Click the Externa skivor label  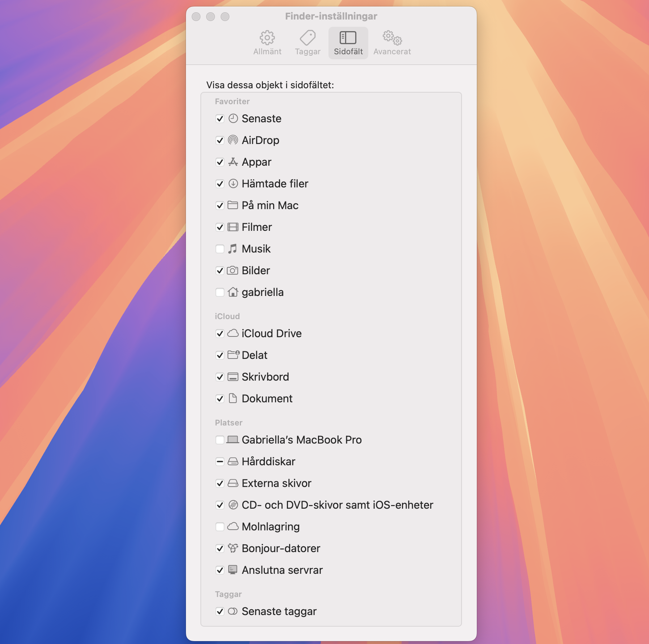pyautogui.click(x=277, y=483)
